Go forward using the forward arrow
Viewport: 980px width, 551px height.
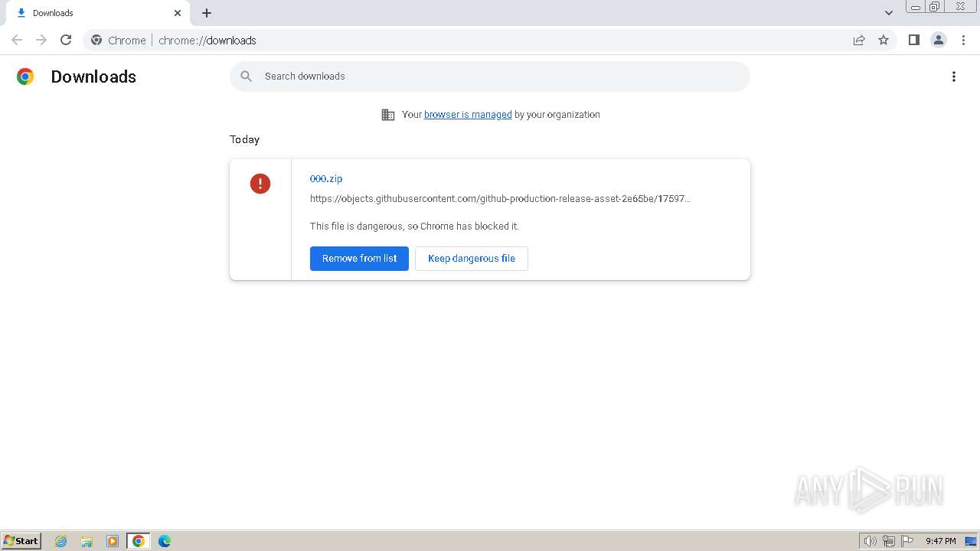pos(41,40)
